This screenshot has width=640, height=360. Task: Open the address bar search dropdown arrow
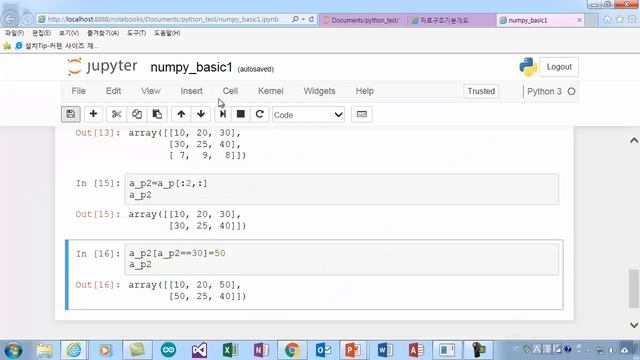[303, 19]
